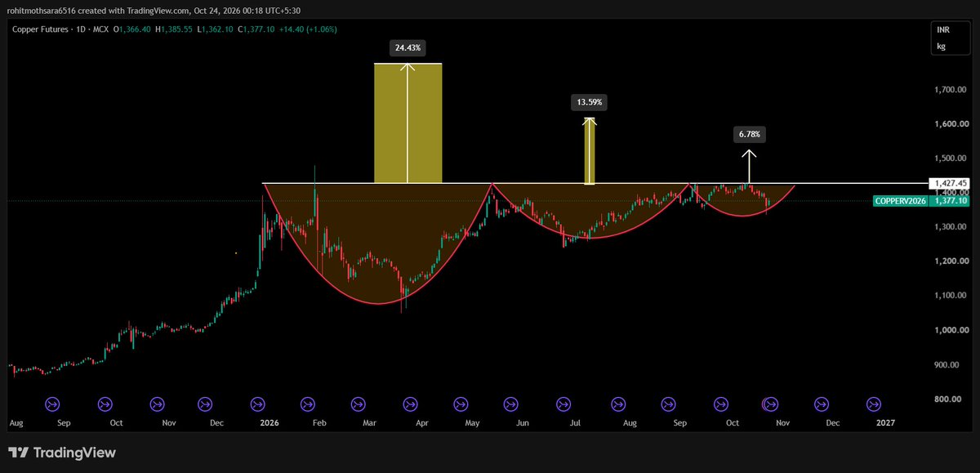Click the Apr label on the time axis
980x473 pixels.
point(421,423)
